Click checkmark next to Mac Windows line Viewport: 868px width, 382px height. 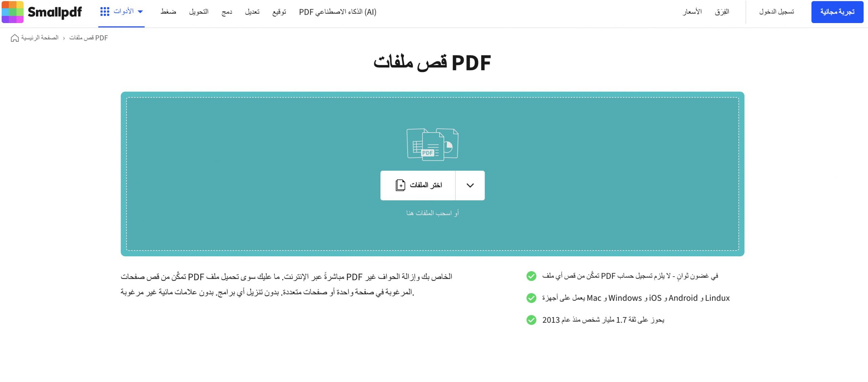pyautogui.click(x=531, y=298)
